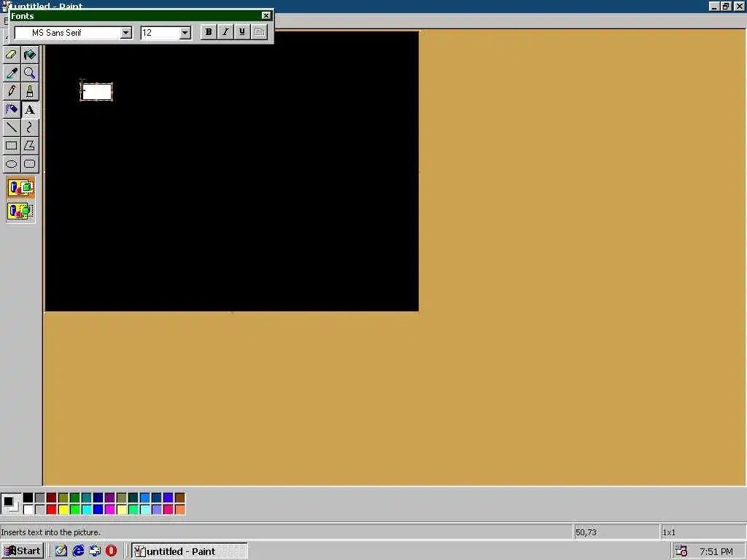The width and height of the screenshot is (747, 560).
Task: Pick the bright yellow color swatch
Action: (x=63, y=510)
